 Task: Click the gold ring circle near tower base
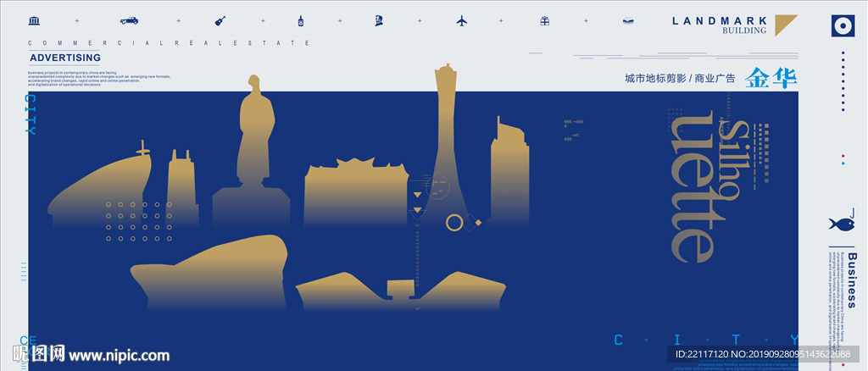pos(454,223)
